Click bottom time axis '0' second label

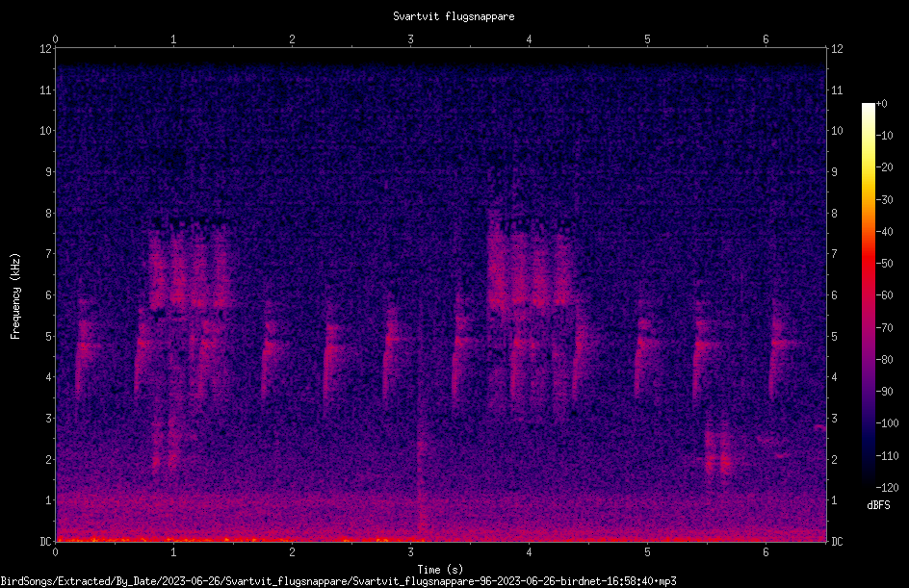click(55, 552)
